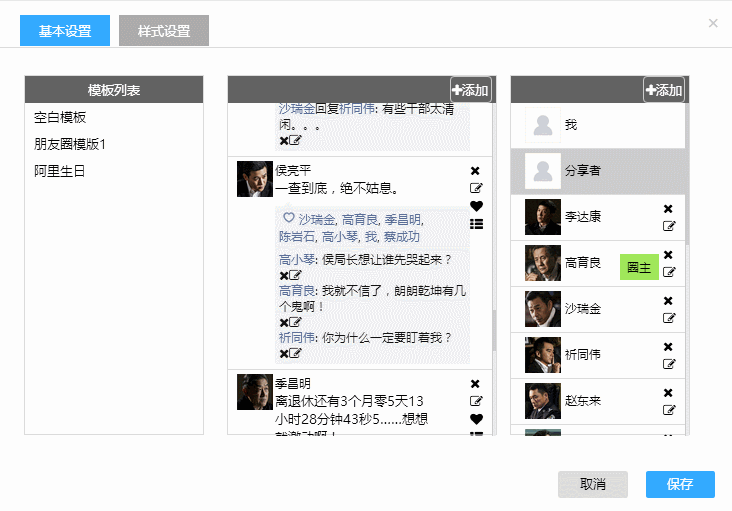Click 赵东来's avatar thumbnail
The width and height of the screenshot is (732, 511).
[543, 401]
